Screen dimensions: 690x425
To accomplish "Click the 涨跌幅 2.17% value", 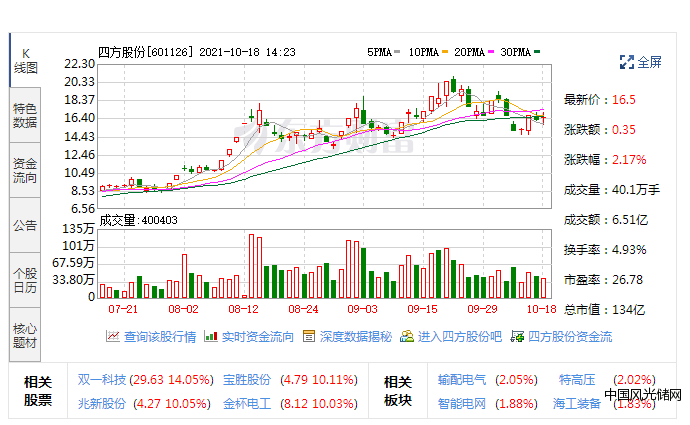I will (629, 160).
